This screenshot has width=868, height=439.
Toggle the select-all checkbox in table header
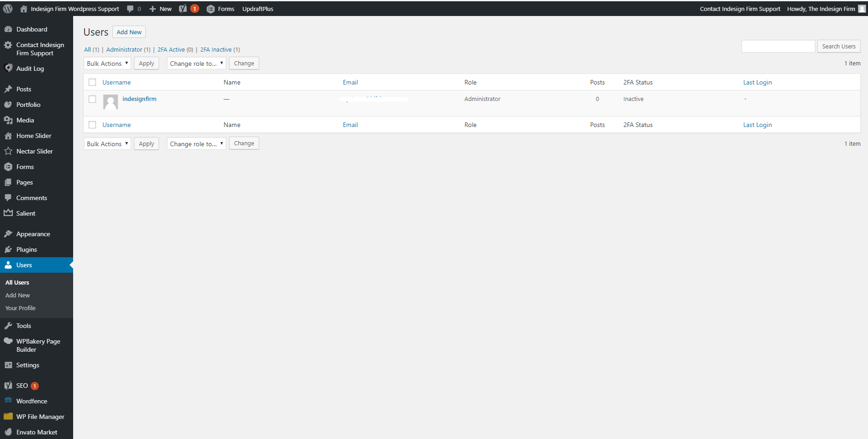tap(92, 82)
